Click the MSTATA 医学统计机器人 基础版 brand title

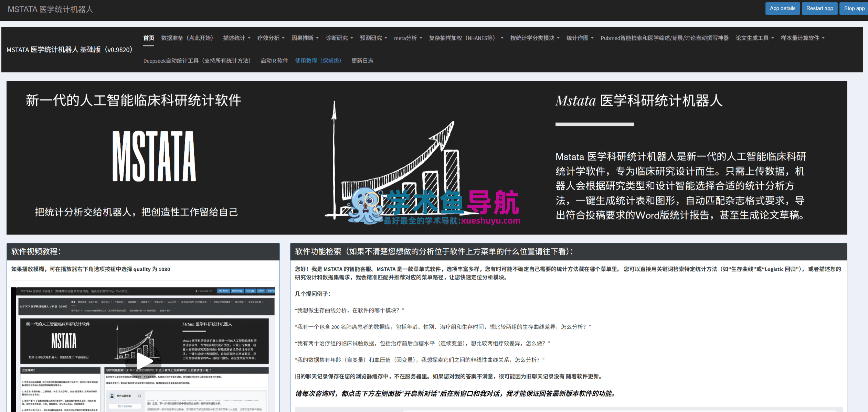coord(71,50)
